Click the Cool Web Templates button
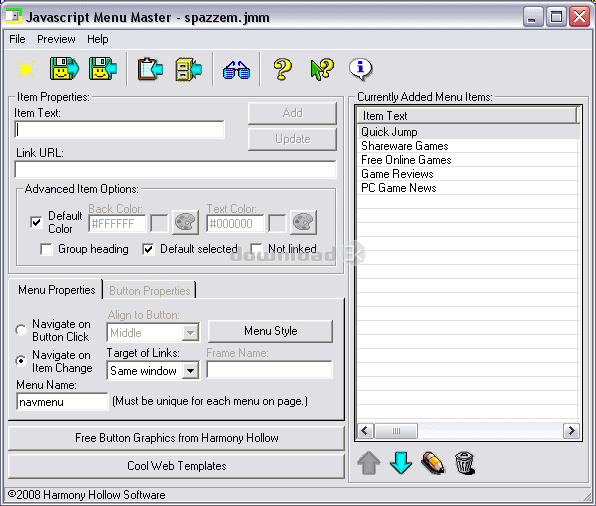The height and width of the screenshot is (506, 596). pos(176,466)
